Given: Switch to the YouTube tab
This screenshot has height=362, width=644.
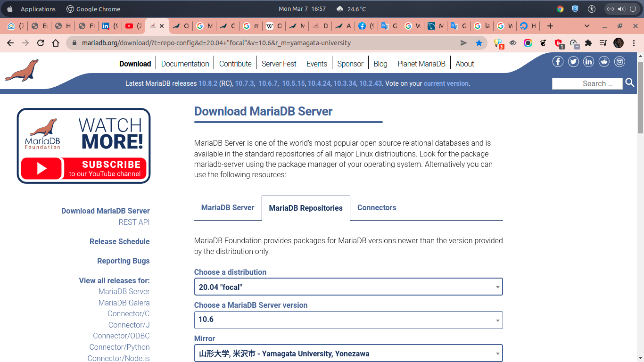Looking at the screenshot, I should pos(133,26).
